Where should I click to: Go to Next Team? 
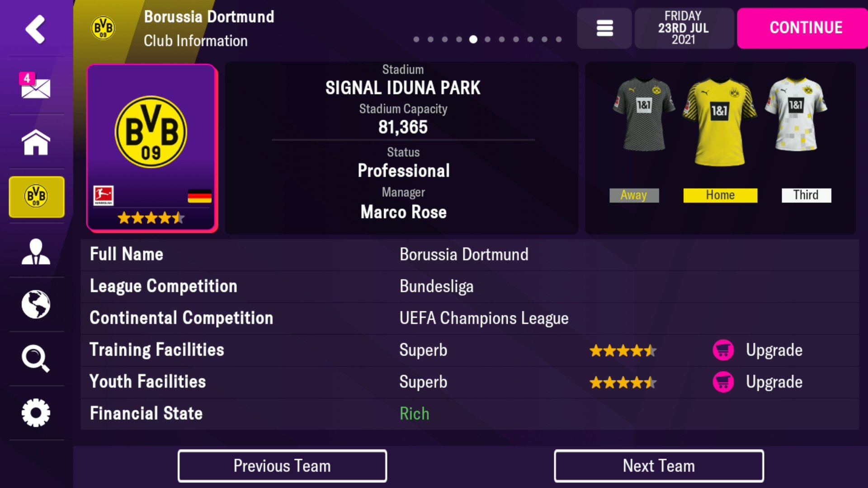(x=659, y=466)
